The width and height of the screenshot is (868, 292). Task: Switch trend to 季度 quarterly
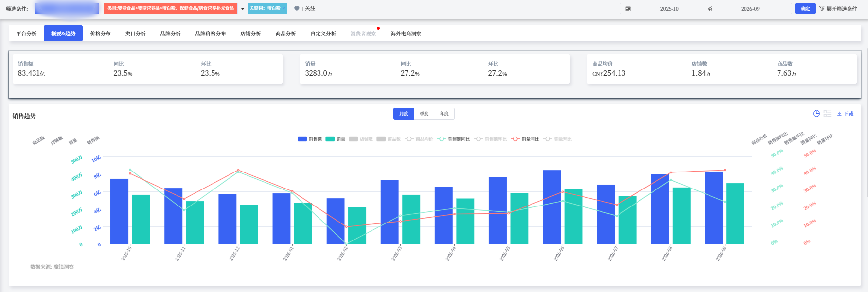(x=424, y=114)
